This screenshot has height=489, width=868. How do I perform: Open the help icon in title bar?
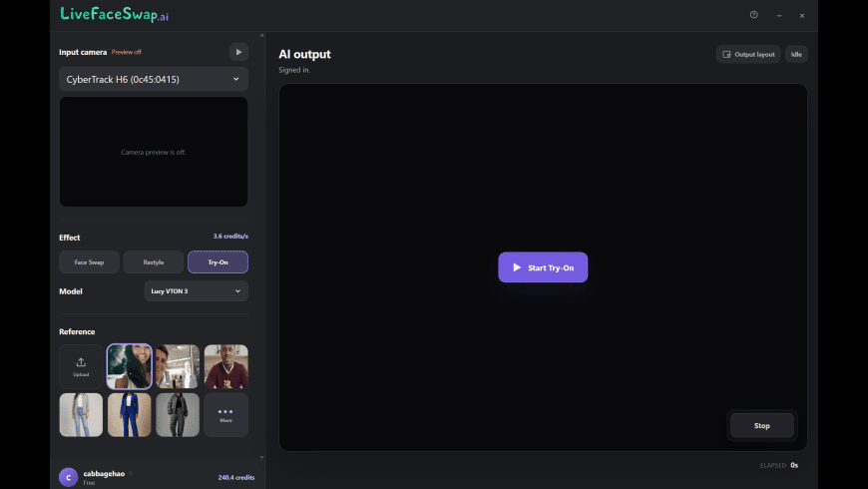tap(754, 15)
